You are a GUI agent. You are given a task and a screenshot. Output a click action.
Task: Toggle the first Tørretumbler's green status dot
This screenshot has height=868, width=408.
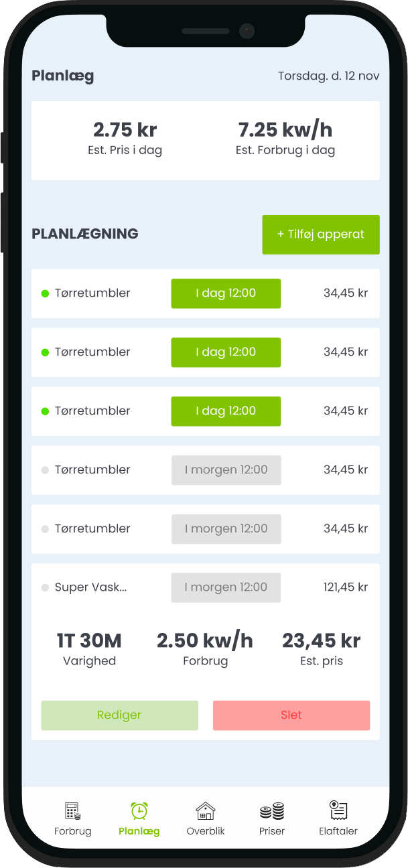point(46,293)
